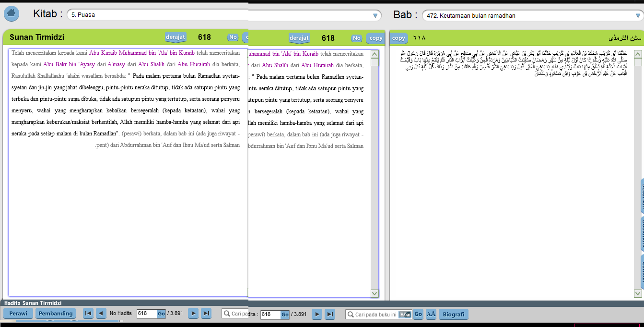Click the scroll-up arrow of Indonesian text panel
Screen dimensions: 644x327
coord(375,54)
